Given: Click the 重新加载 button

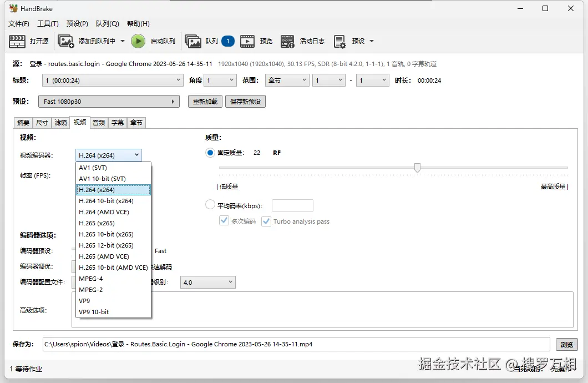Looking at the screenshot, I should point(205,101).
